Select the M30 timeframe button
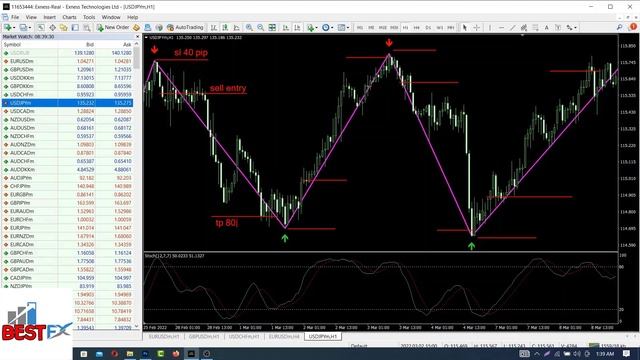Viewport: 640px width, 360px height. tap(394, 27)
